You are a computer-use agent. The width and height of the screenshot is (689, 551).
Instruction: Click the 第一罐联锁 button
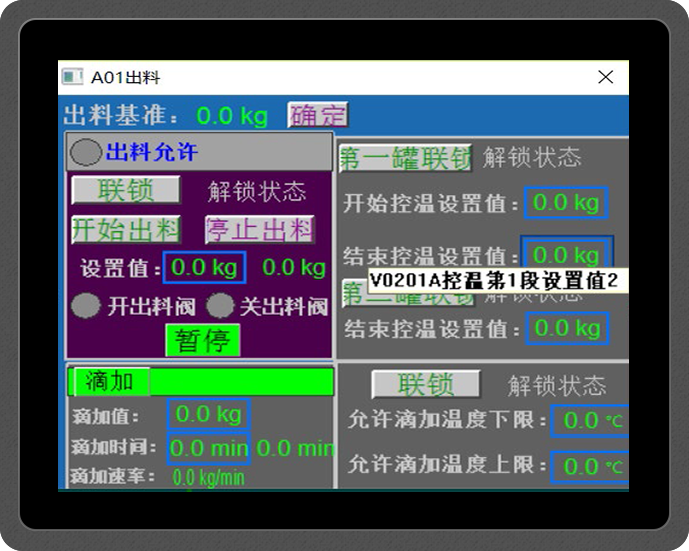405,158
